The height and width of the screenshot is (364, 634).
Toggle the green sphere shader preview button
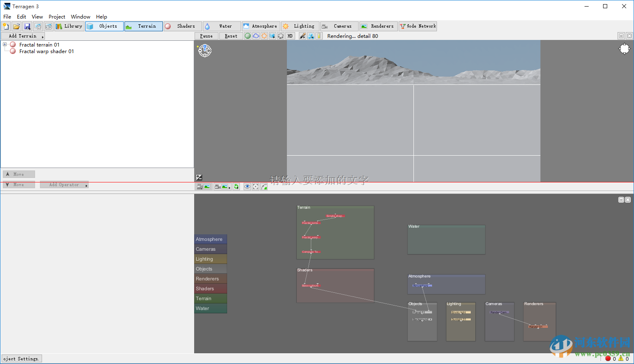pos(248,36)
